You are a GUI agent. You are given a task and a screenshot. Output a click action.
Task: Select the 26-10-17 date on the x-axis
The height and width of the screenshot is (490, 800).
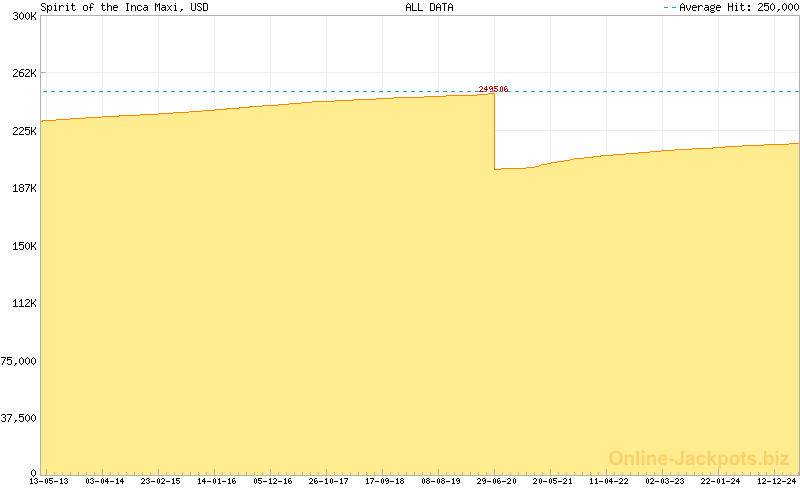point(329,481)
